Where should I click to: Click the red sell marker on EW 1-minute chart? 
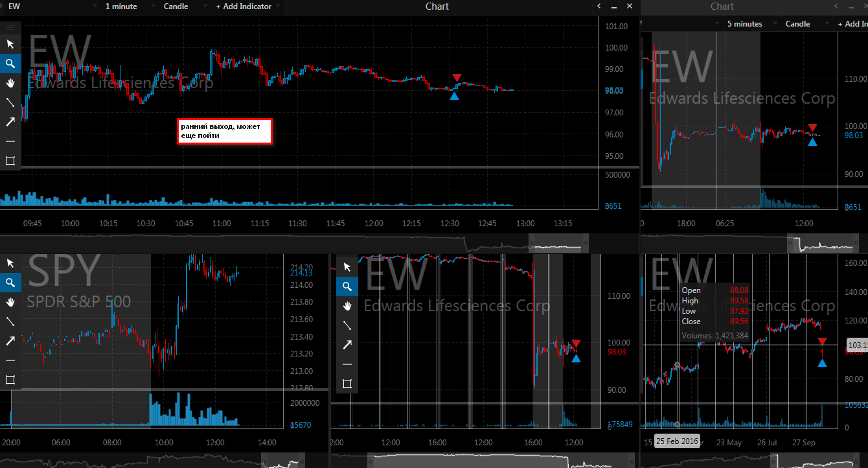(457, 78)
